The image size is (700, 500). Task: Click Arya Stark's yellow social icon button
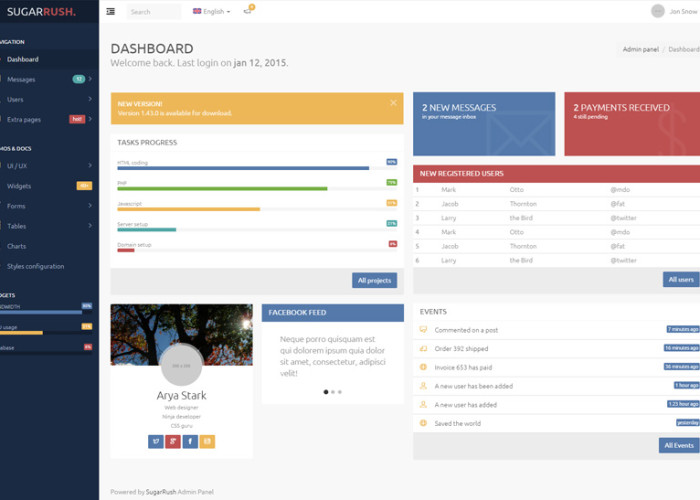pyautogui.click(x=207, y=442)
